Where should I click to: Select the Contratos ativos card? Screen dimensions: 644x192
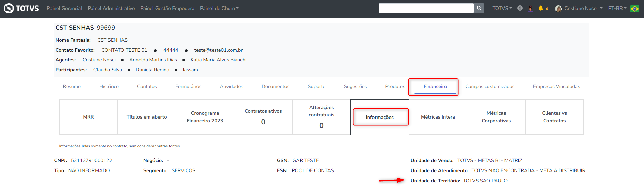pyautogui.click(x=263, y=117)
